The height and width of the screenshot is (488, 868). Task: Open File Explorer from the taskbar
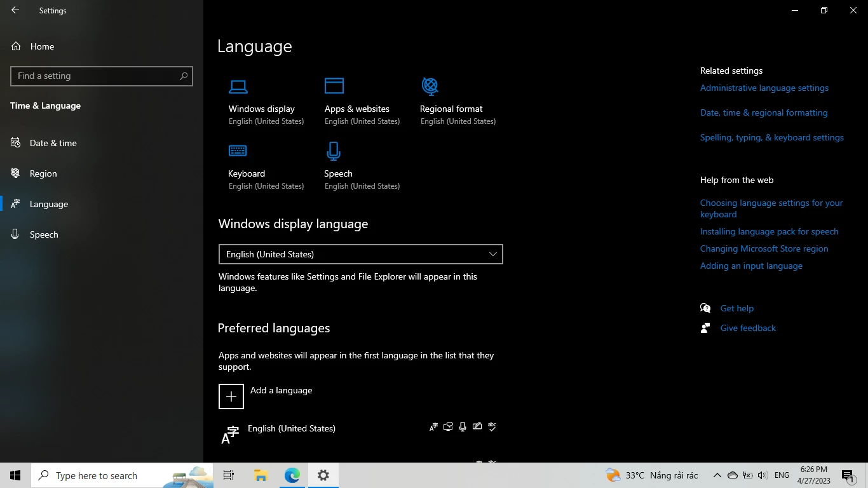(261, 475)
